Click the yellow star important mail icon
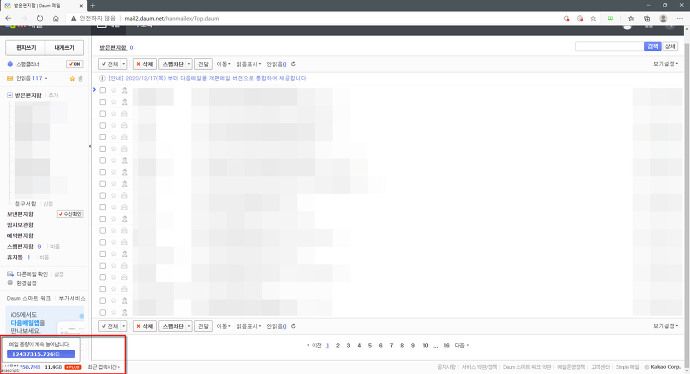690x374 pixels. 72,79
